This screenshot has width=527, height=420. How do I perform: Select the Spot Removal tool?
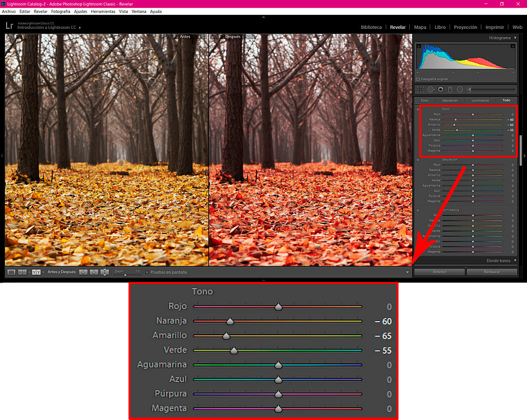(x=431, y=89)
